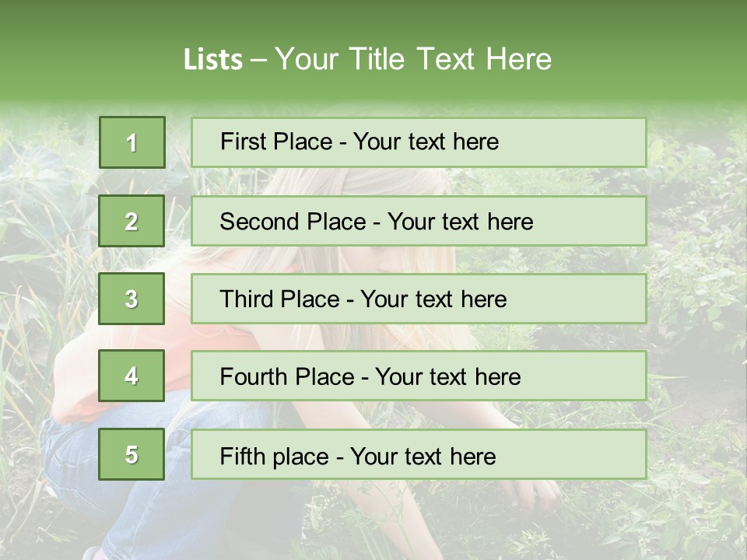The image size is (747, 560).
Task: Click the slide title text
Action: tap(367, 59)
